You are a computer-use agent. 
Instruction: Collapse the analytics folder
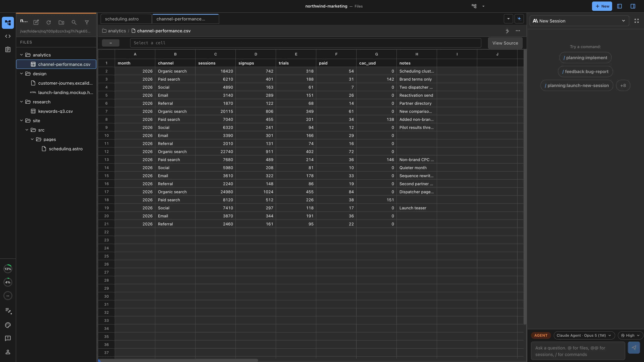[x=21, y=55]
